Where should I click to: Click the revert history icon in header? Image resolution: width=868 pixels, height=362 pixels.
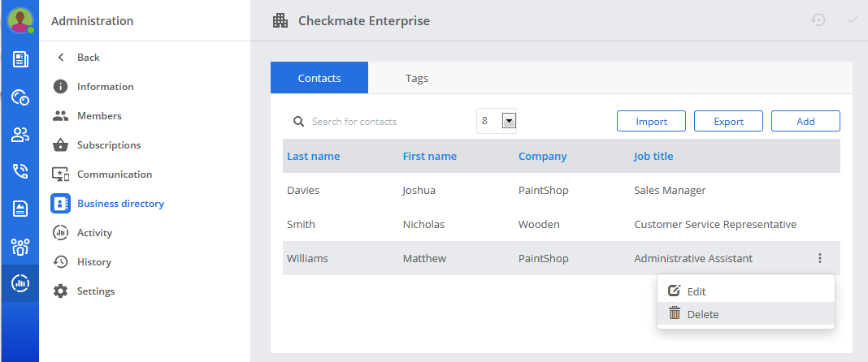pyautogui.click(x=818, y=20)
